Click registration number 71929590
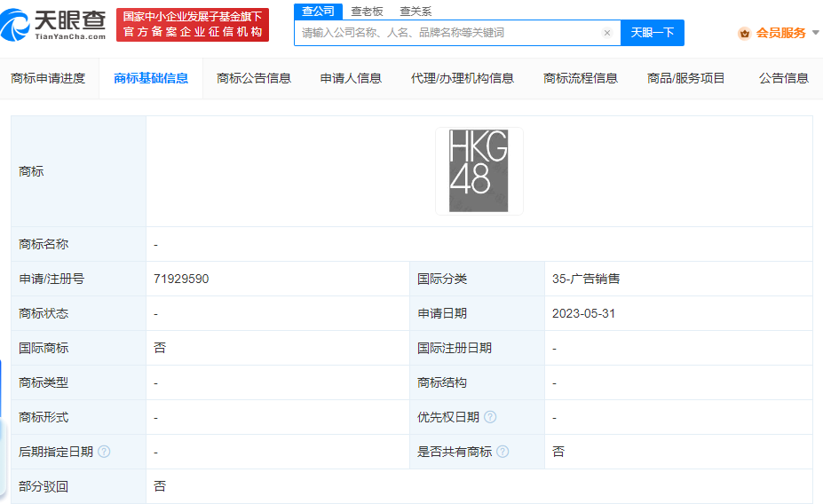 coord(181,279)
